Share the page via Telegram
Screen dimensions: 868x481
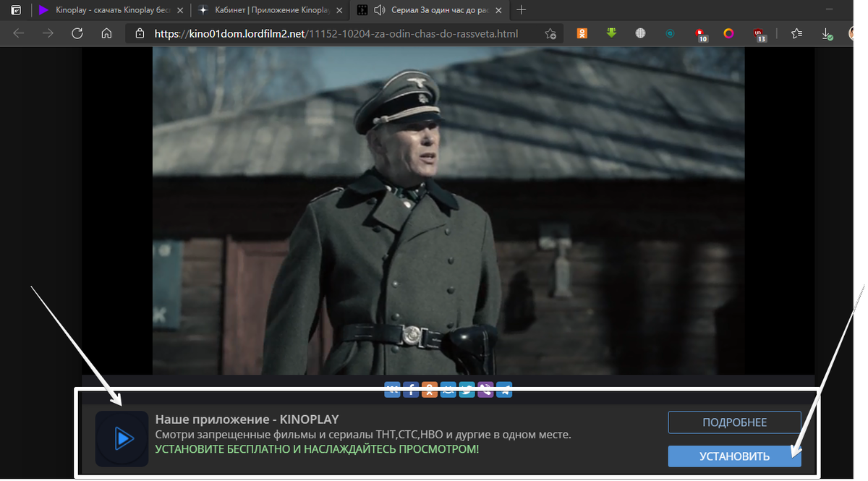pyautogui.click(x=504, y=390)
